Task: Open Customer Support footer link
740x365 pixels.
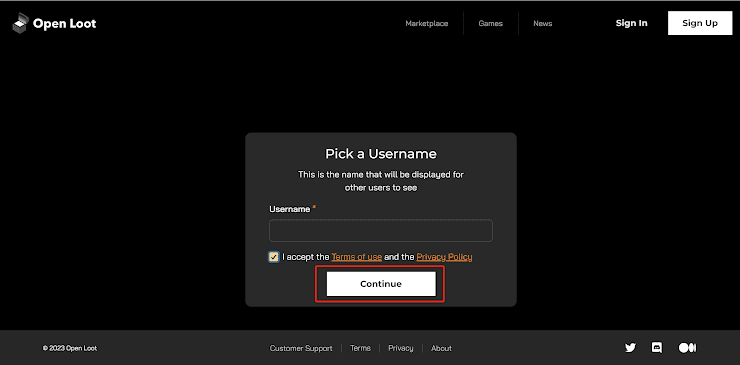Action: point(301,348)
